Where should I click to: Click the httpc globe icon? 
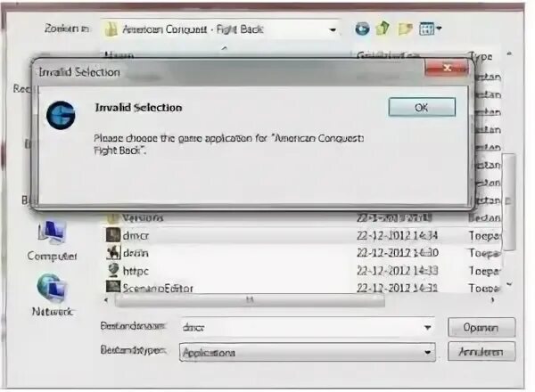coord(113,270)
